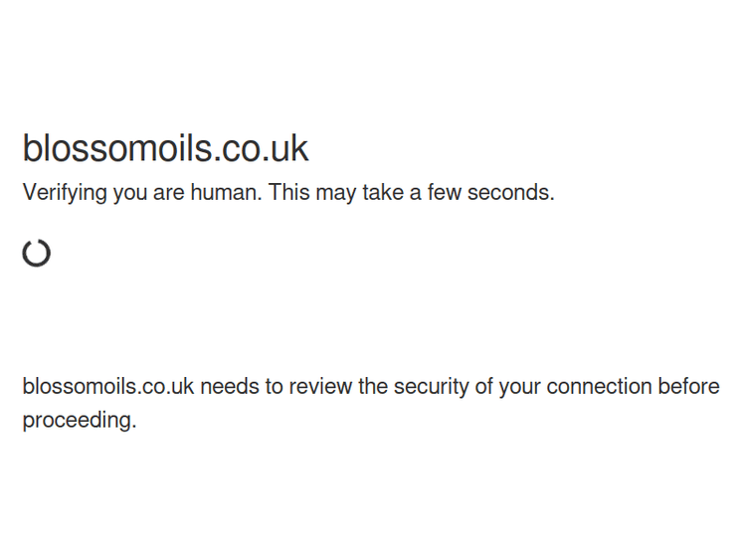The width and height of the screenshot is (746, 560).
Task: Click the word "Verifying" in the subtitle
Action: (x=65, y=193)
